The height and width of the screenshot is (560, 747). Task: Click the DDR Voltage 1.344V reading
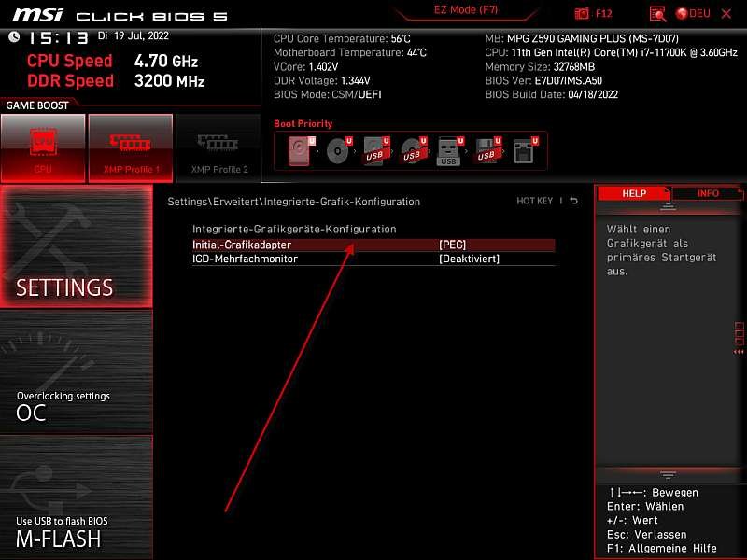321,80
